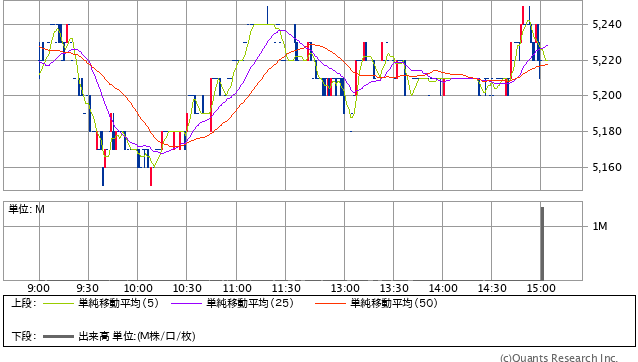Click the 13:30 time axis label
This screenshot has width=638, height=362.
(x=394, y=288)
